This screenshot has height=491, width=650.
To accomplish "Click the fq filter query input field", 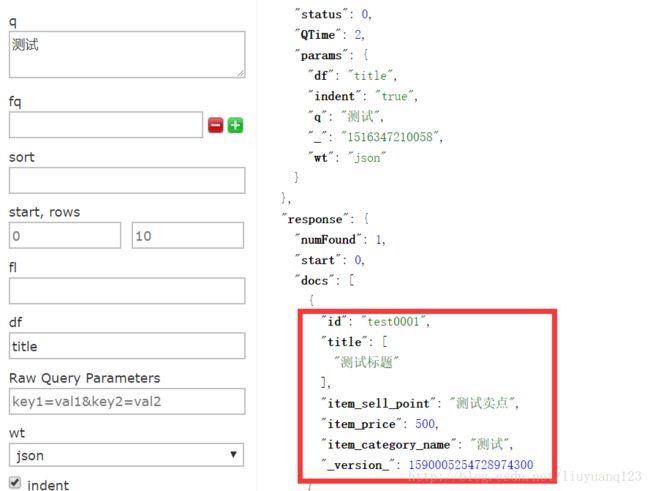I will (106, 124).
